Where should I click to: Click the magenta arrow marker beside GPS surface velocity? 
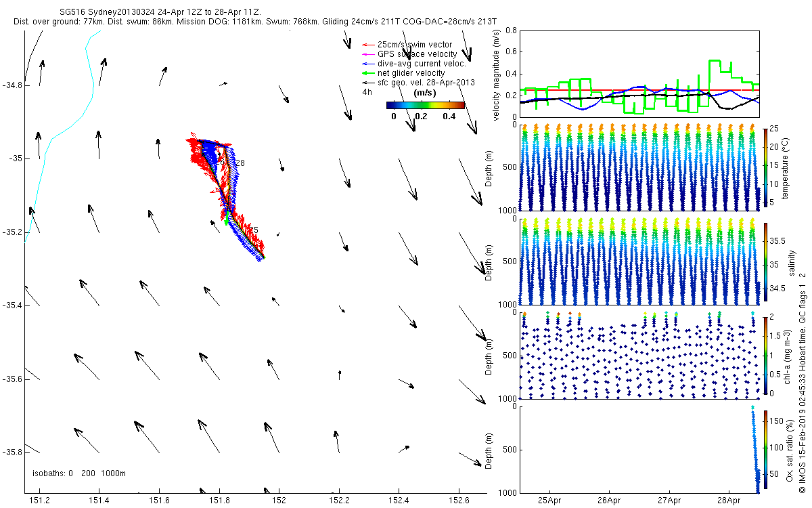(x=369, y=54)
